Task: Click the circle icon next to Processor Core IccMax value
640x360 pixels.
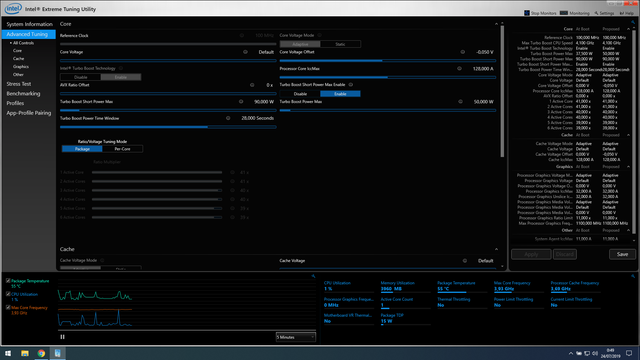Action: pos(460,69)
